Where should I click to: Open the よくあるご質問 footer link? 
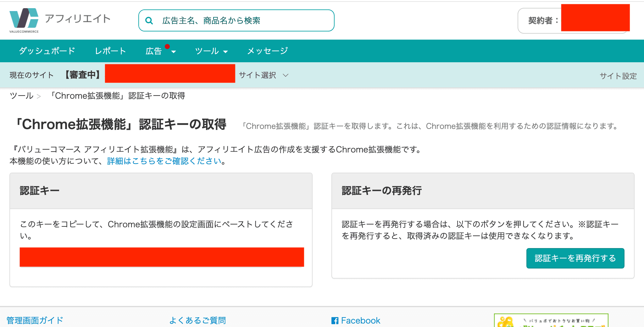[x=197, y=320]
